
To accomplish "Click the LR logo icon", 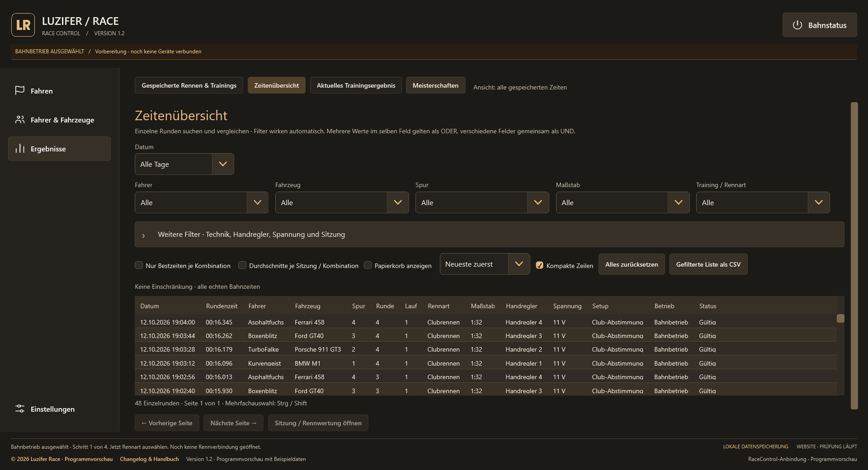I will (x=23, y=25).
